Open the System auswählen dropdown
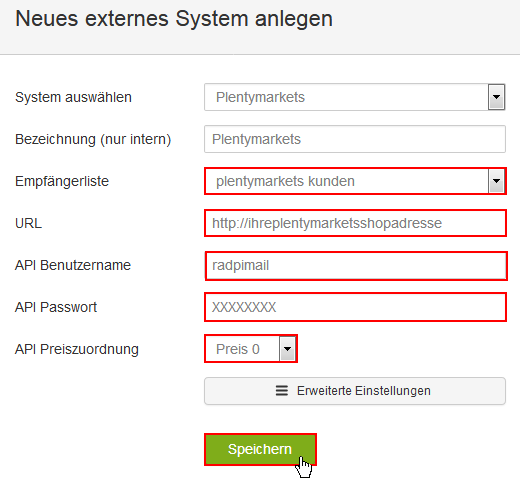 [x=355, y=97]
